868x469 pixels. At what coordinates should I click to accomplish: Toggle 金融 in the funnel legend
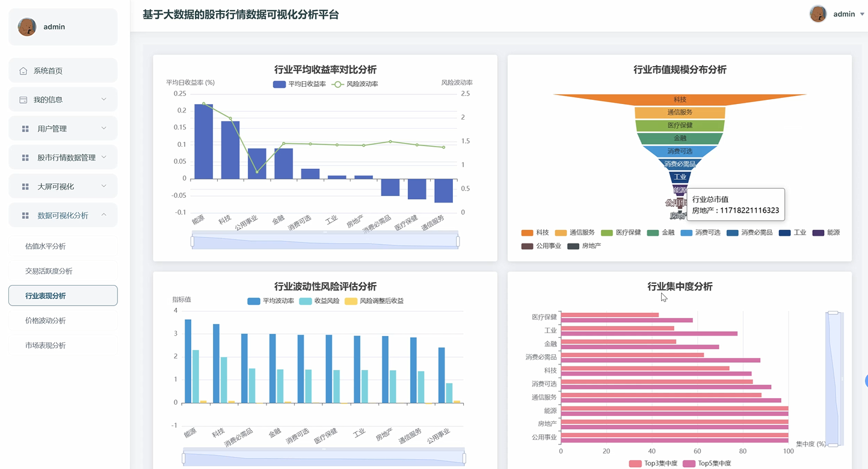pyautogui.click(x=660, y=233)
